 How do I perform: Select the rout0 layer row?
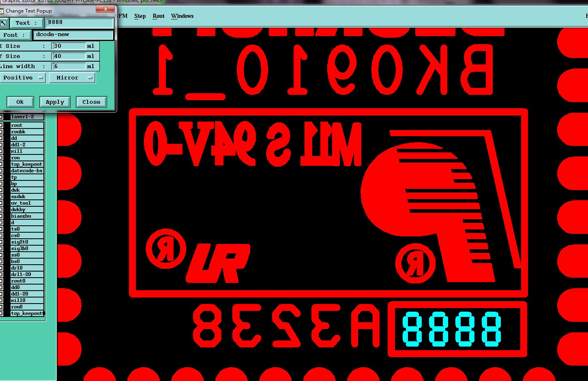pyautogui.click(x=27, y=281)
